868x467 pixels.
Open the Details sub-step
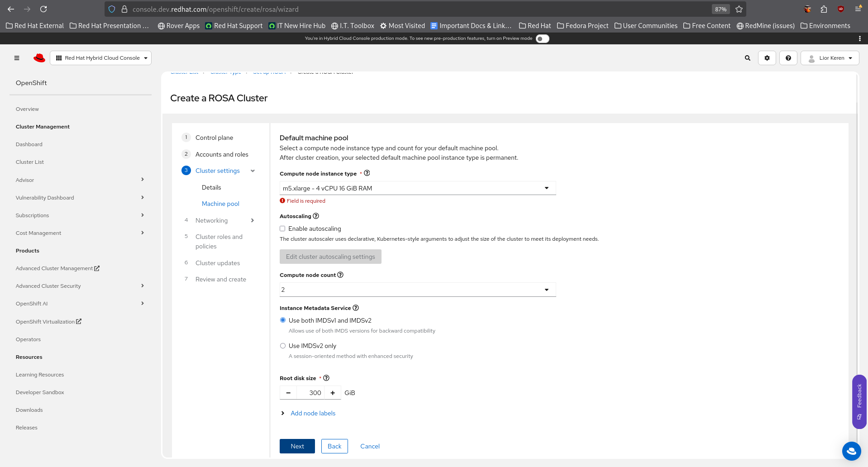(211, 187)
